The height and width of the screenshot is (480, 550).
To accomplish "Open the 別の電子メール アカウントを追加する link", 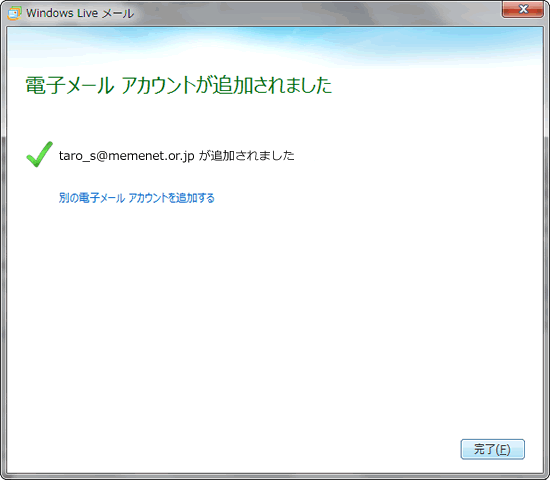I will point(136,198).
